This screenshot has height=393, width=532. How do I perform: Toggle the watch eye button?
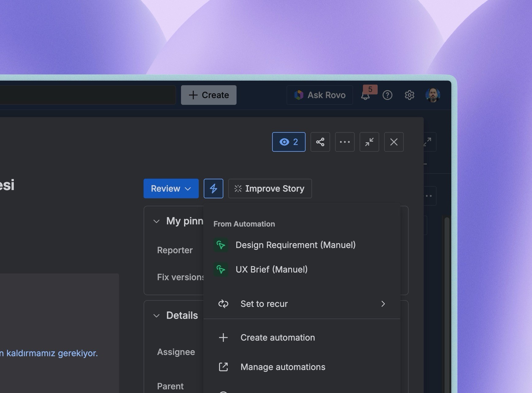click(x=288, y=142)
